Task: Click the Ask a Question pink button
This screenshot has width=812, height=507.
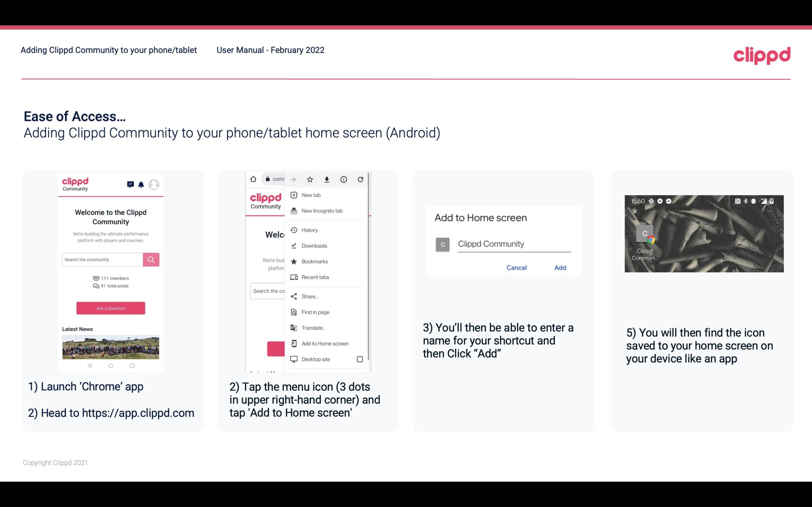Action: click(x=110, y=308)
